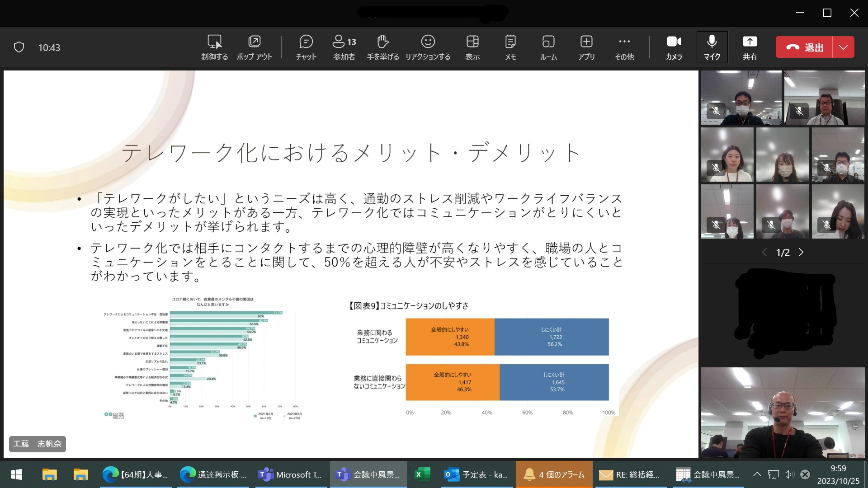This screenshot has width=868, height=488.
Task: Toggle the カメラ camera on or off
Action: [x=674, y=47]
